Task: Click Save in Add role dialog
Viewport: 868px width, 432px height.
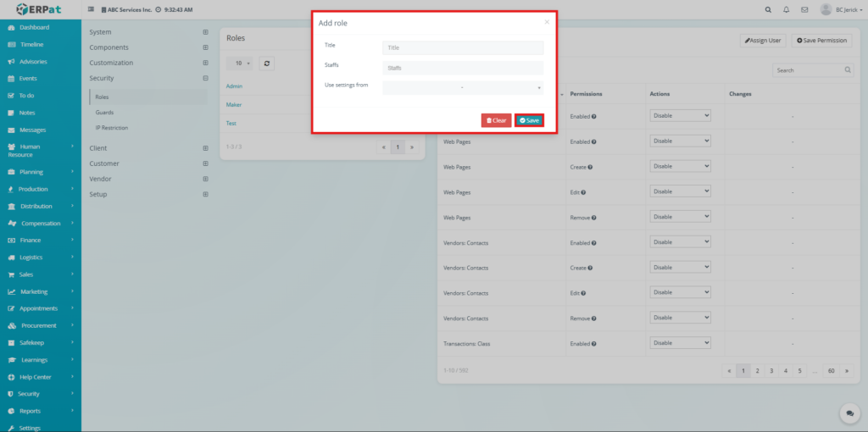Action: [529, 120]
